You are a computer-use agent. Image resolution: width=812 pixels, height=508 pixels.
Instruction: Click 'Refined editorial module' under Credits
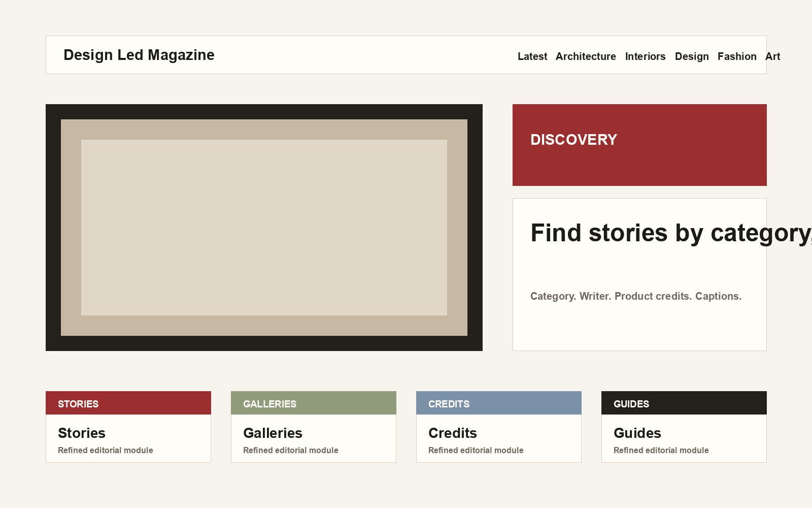tap(476, 450)
